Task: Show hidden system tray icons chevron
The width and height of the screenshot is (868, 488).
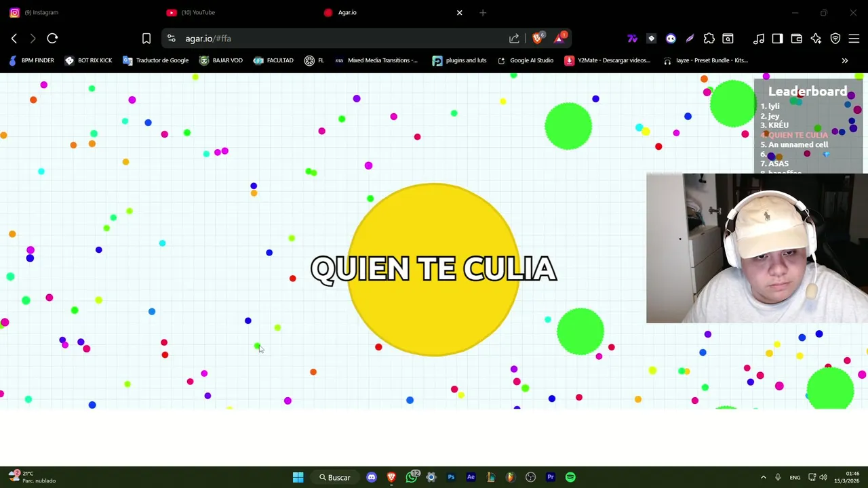Action: click(763, 477)
